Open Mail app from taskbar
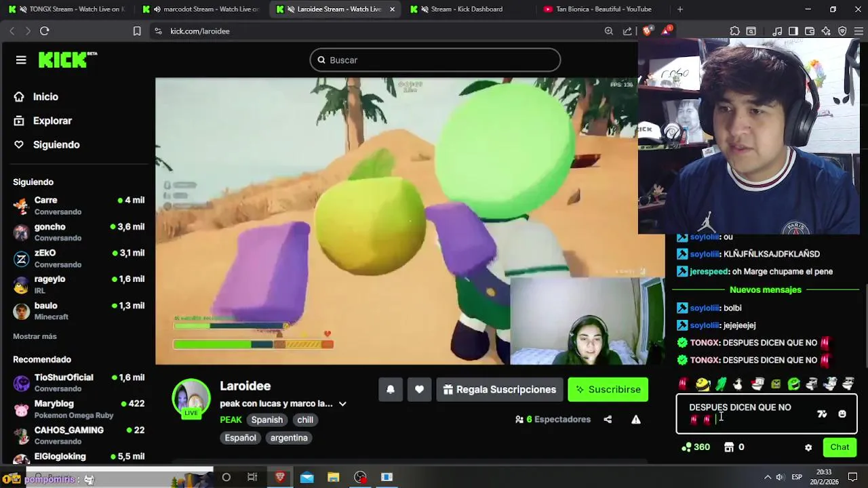The image size is (868, 488). [x=307, y=477]
